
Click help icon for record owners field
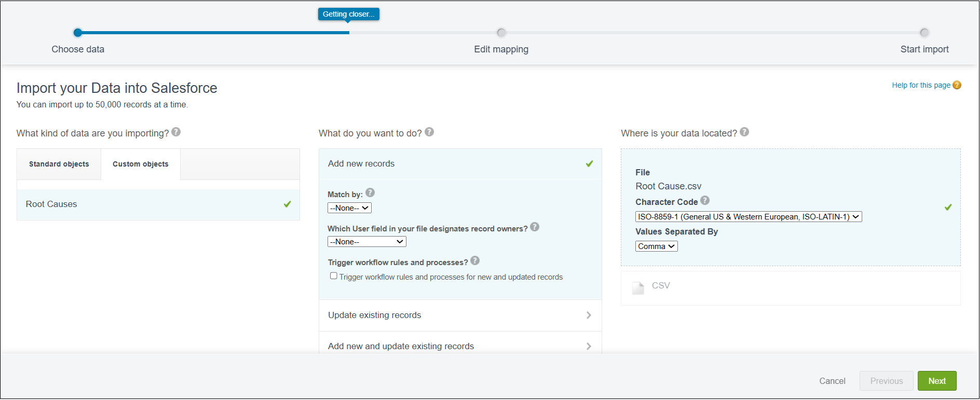coord(535,227)
